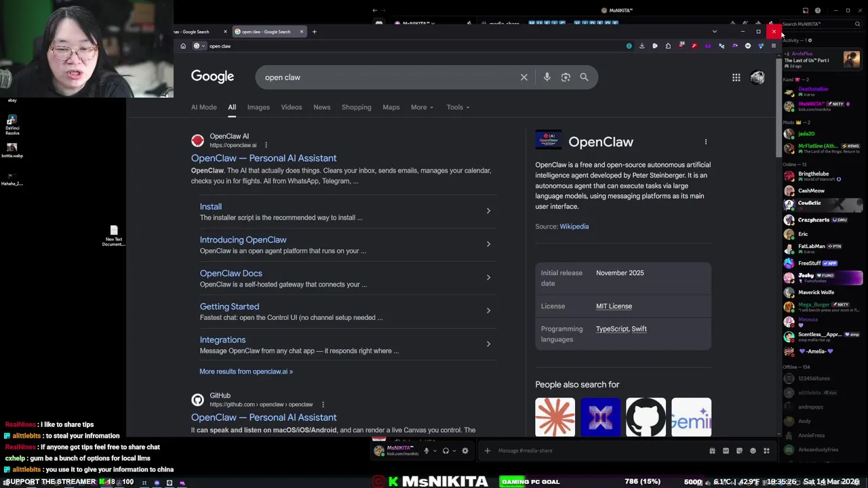Mute the Discord microphone
Viewport: 868px width, 488px height.
(427, 451)
